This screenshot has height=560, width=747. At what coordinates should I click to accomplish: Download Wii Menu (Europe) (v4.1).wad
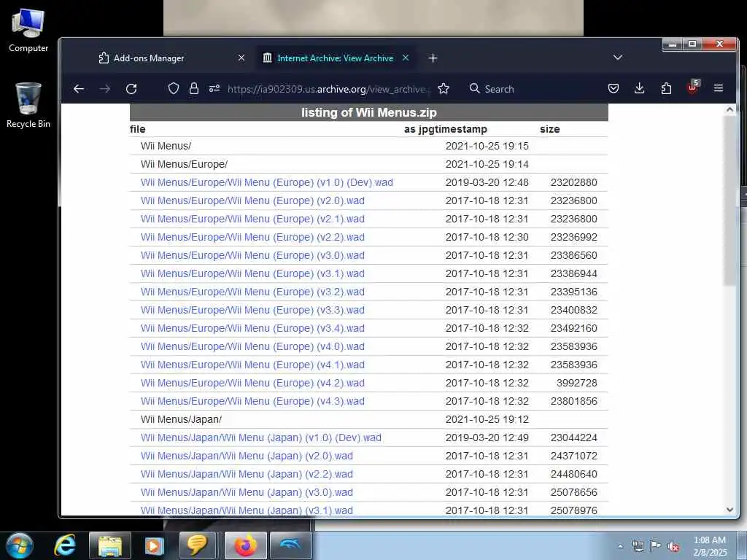point(252,365)
